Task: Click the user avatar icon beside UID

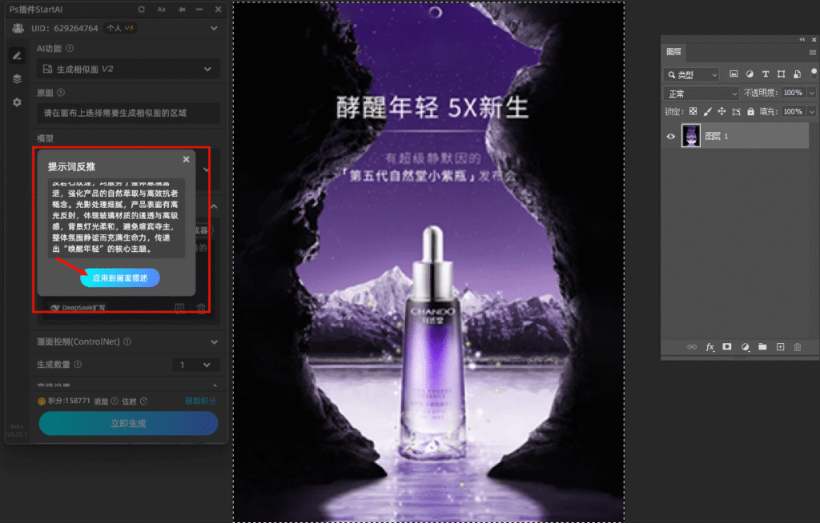Action: coord(18,28)
